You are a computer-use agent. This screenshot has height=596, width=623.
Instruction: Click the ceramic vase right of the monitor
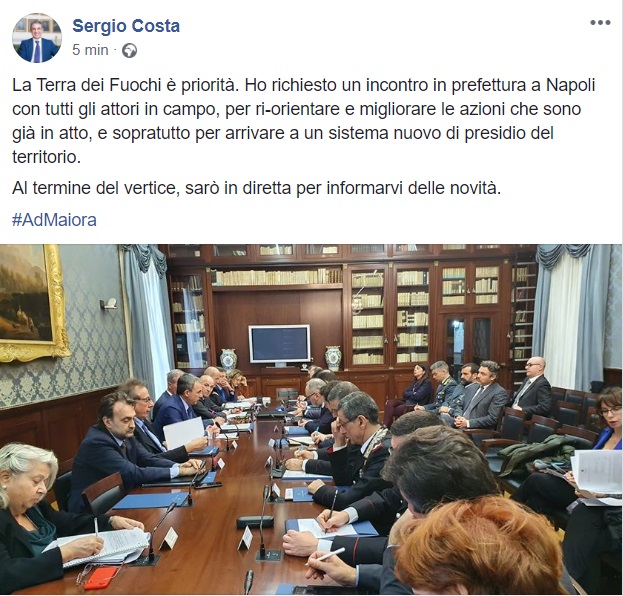333,358
